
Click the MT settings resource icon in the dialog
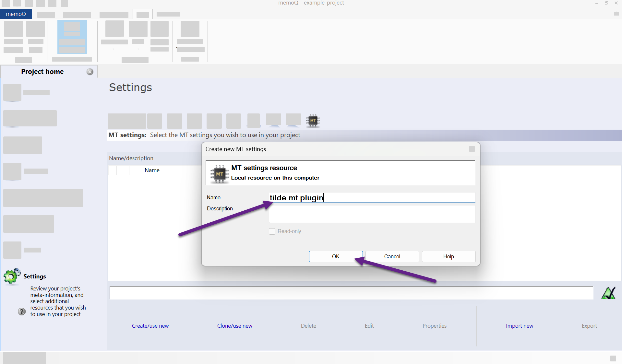[220, 174]
